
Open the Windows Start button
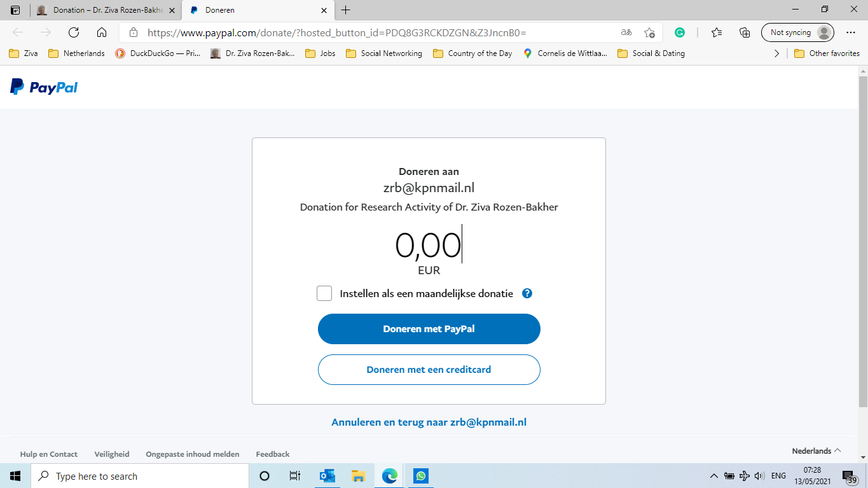point(15,476)
